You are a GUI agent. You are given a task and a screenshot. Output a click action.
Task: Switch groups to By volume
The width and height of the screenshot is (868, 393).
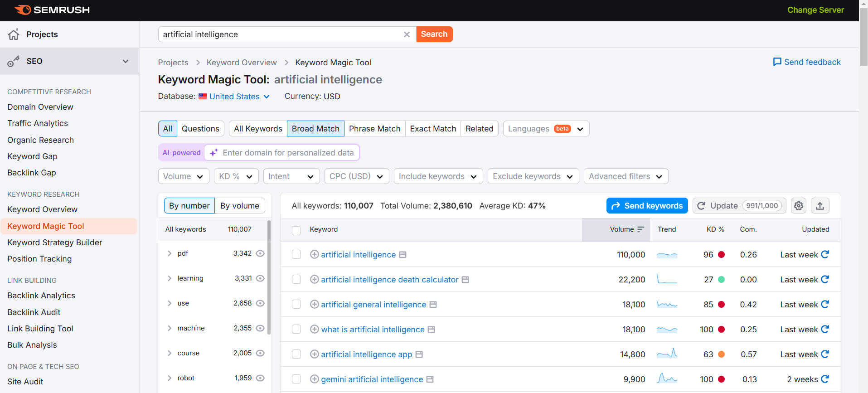pyautogui.click(x=240, y=206)
